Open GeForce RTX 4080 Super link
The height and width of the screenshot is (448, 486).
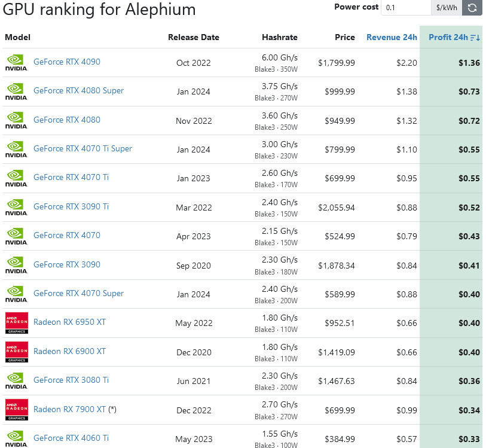click(78, 90)
